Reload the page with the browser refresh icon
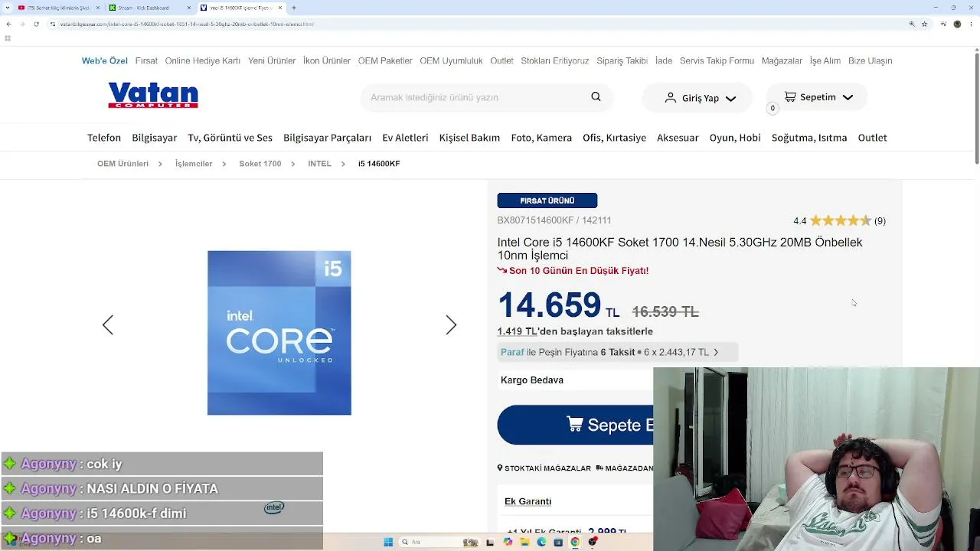Screen dimensions: 980x551 pyautogui.click(x=36, y=24)
